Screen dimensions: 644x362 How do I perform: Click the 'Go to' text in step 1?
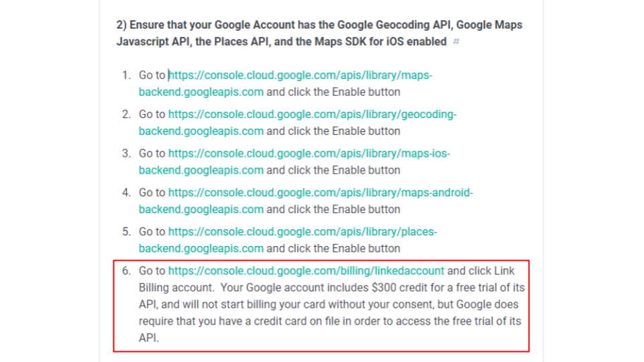(152, 75)
